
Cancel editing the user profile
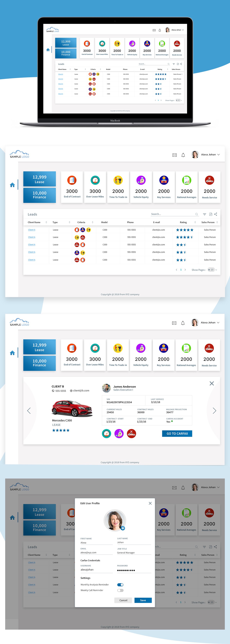tap(123, 600)
